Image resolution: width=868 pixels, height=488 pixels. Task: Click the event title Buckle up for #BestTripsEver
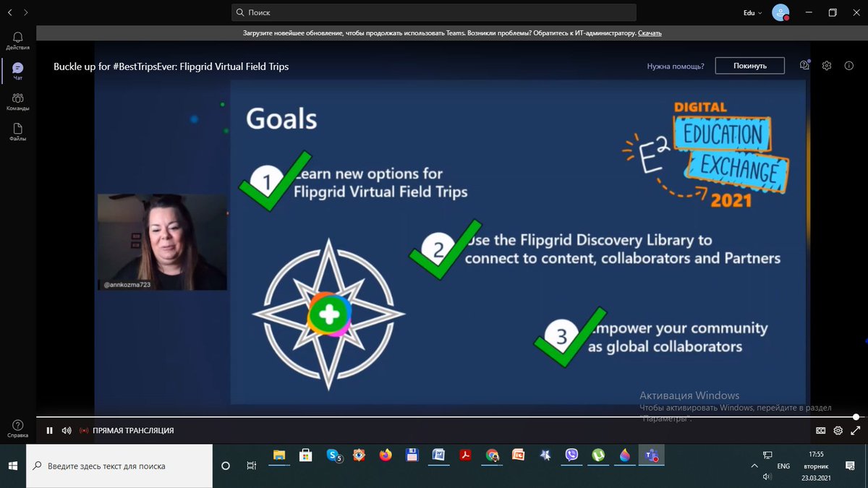[x=171, y=67]
